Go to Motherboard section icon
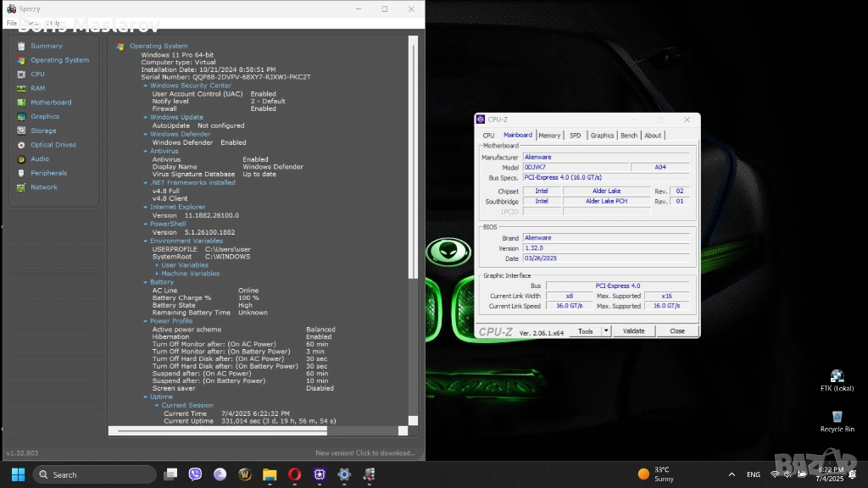The height and width of the screenshot is (488, 868). coord(21,103)
